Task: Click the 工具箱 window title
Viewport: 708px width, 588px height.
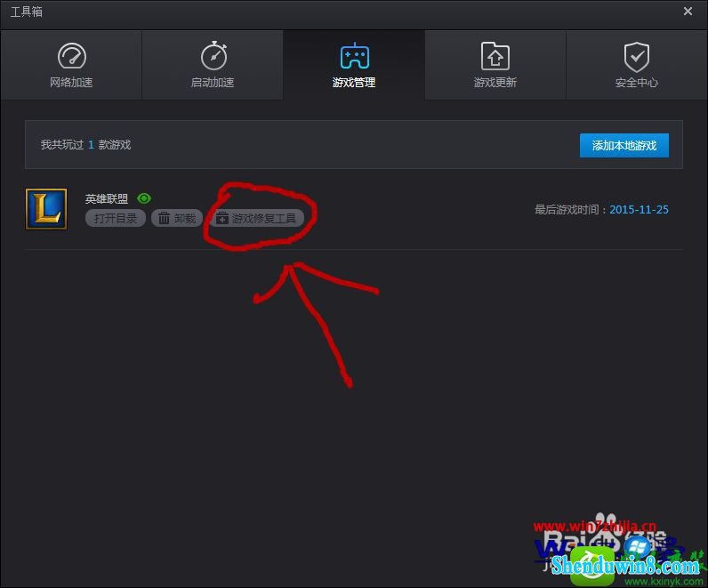Action: pyautogui.click(x=27, y=12)
